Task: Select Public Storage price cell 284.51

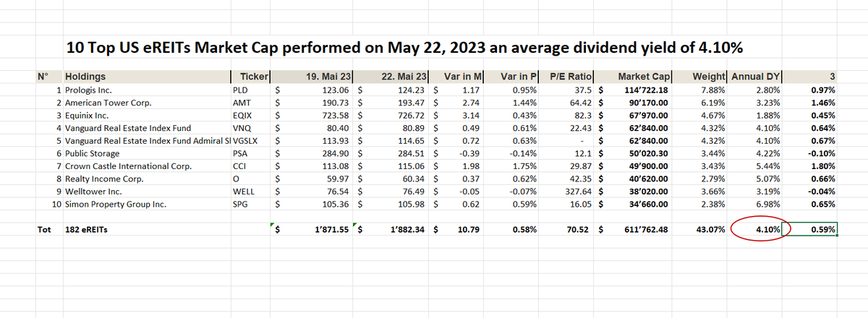Action: coord(391,153)
